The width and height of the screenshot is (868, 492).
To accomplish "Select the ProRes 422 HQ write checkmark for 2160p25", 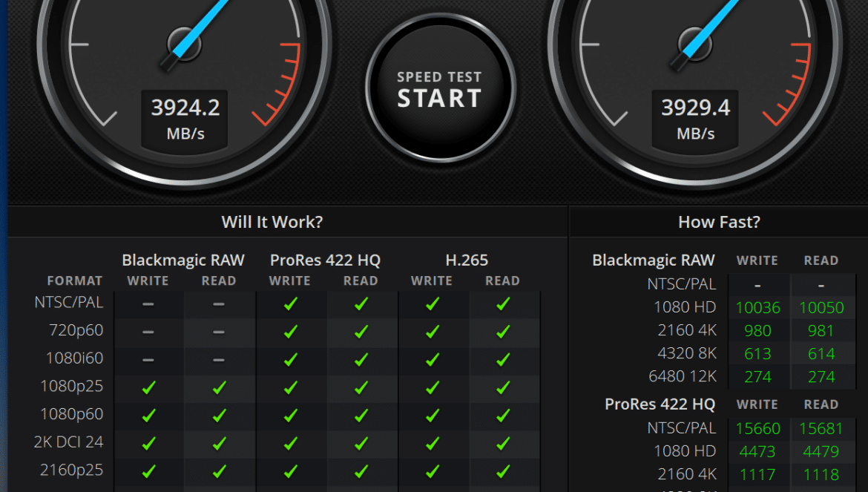I will tap(290, 471).
